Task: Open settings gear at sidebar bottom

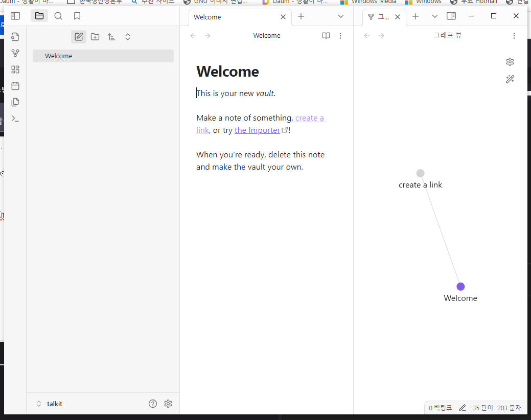Action: 168,404
